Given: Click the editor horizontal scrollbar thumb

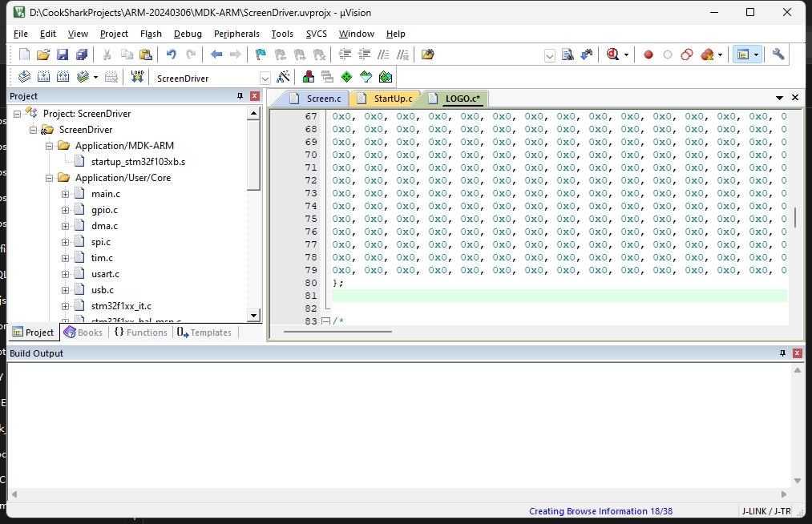Looking at the screenshot, I should [x=337, y=331].
